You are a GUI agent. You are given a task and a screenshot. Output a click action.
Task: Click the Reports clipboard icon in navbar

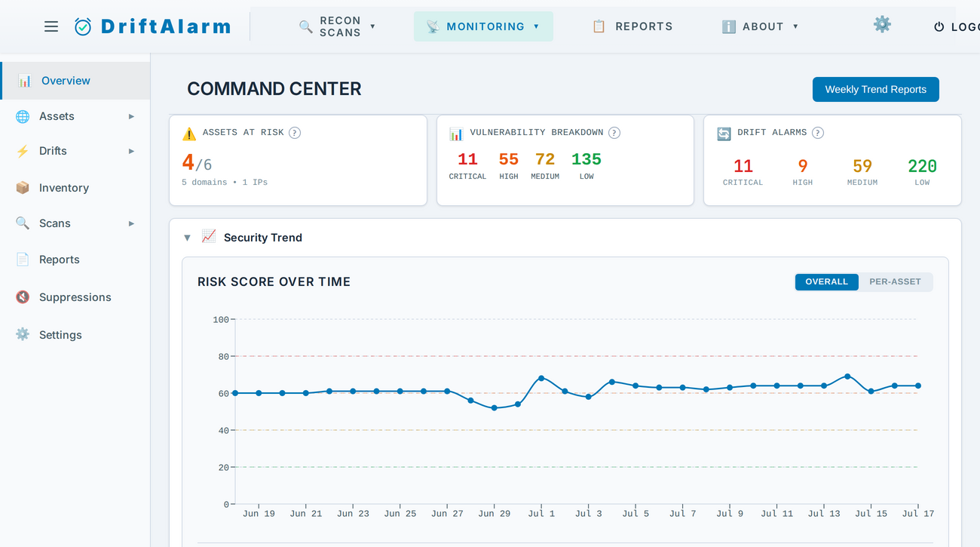coord(599,26)
